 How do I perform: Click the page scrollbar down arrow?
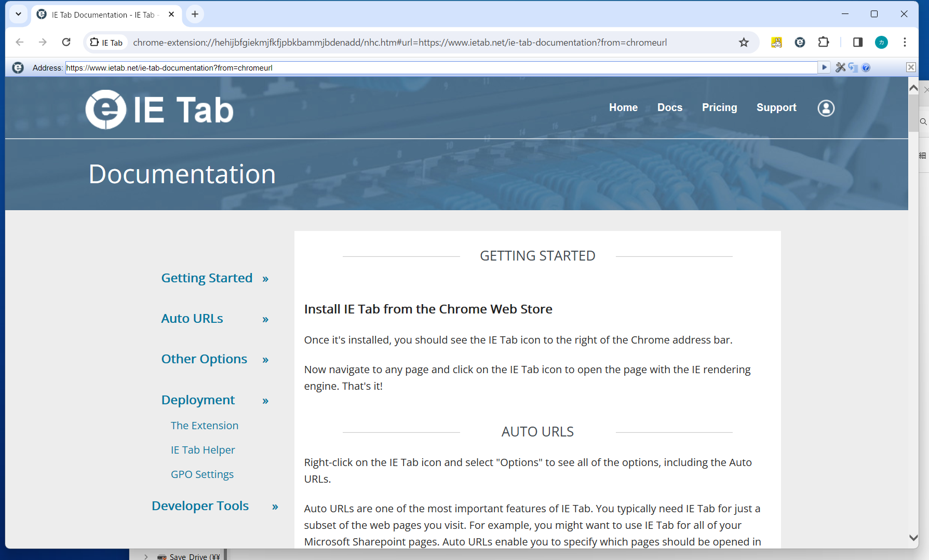tap(913, 538)
